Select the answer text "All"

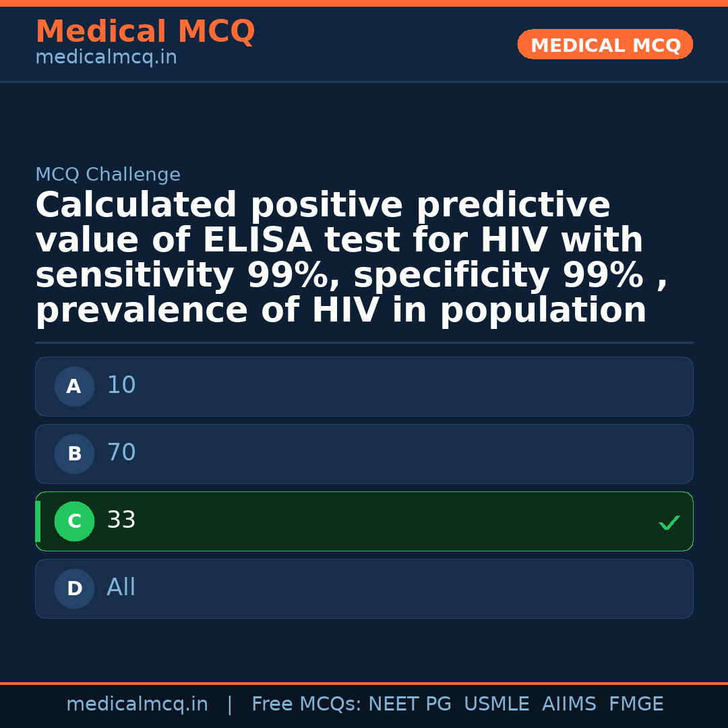pos(121,588)
